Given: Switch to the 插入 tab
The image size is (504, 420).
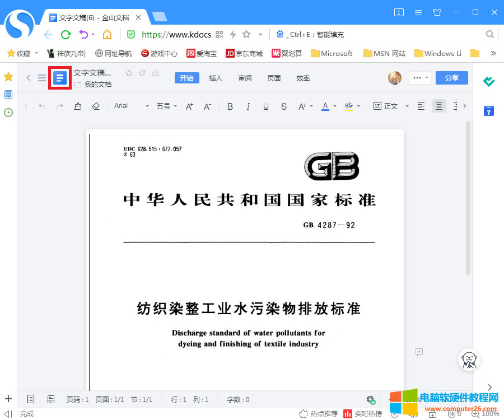Looking at the screenshot, I should coord(216,78).
